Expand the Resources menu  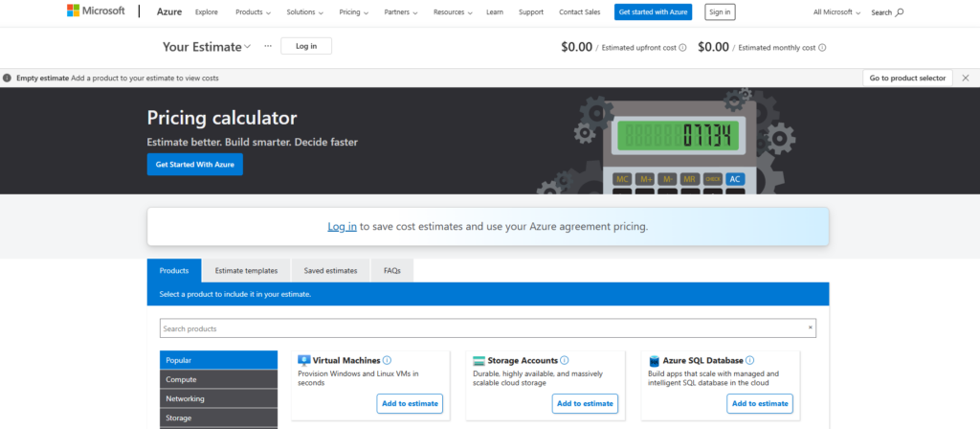pyautogui.click(x=453, y=11)
